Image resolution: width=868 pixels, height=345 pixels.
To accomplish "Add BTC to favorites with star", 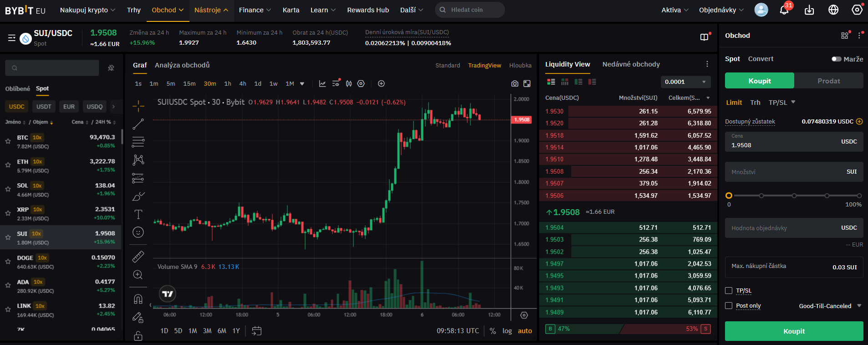I will 8,141.
